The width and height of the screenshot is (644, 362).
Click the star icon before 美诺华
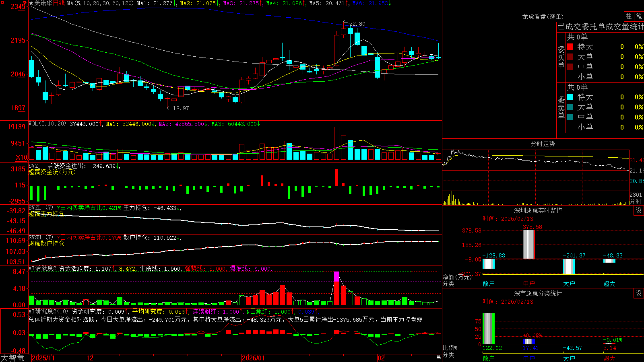click(x=31, y=3)
